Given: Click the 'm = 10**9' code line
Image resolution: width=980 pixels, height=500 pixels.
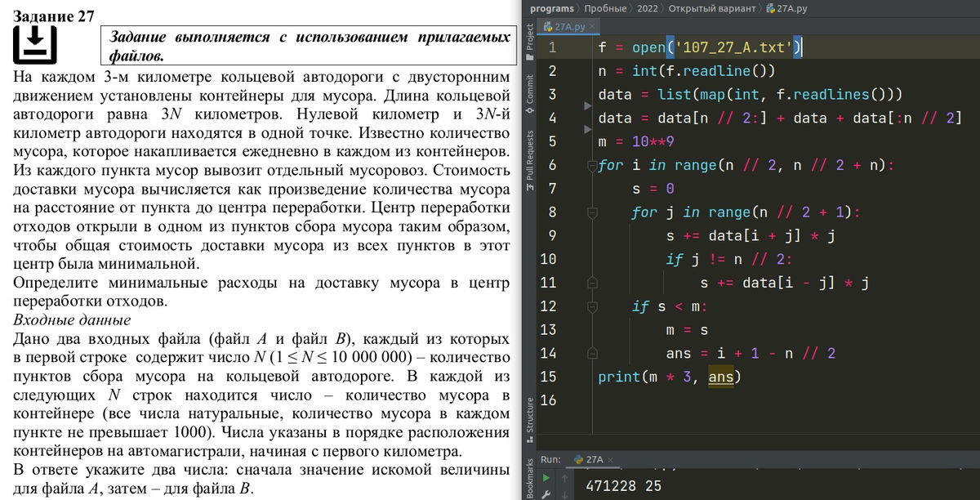Looking at the screenshot, I should [x=636, y=141].
